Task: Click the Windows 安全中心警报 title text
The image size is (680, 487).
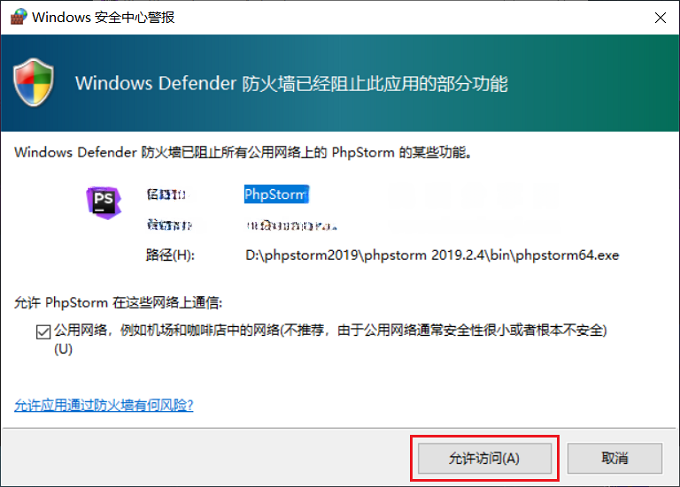Action: coord(103,17)
